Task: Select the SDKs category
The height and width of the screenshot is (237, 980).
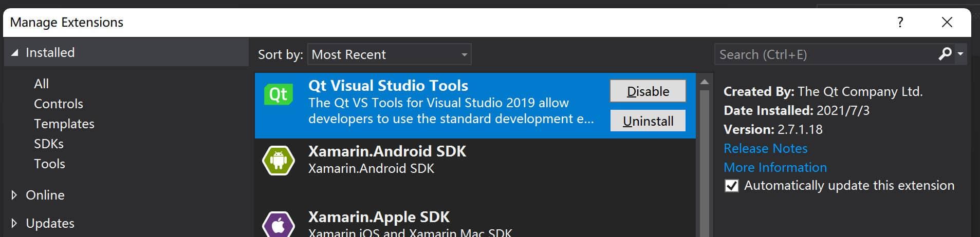Action: point(49,144)
